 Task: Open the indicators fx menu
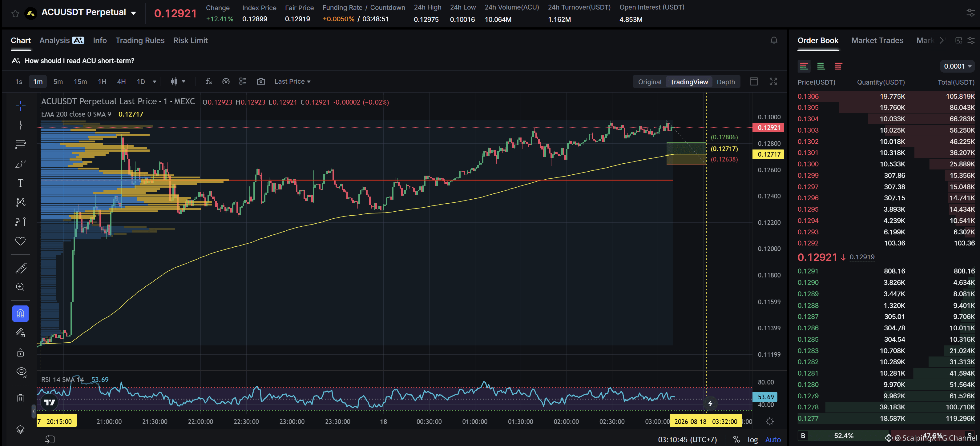208,82
